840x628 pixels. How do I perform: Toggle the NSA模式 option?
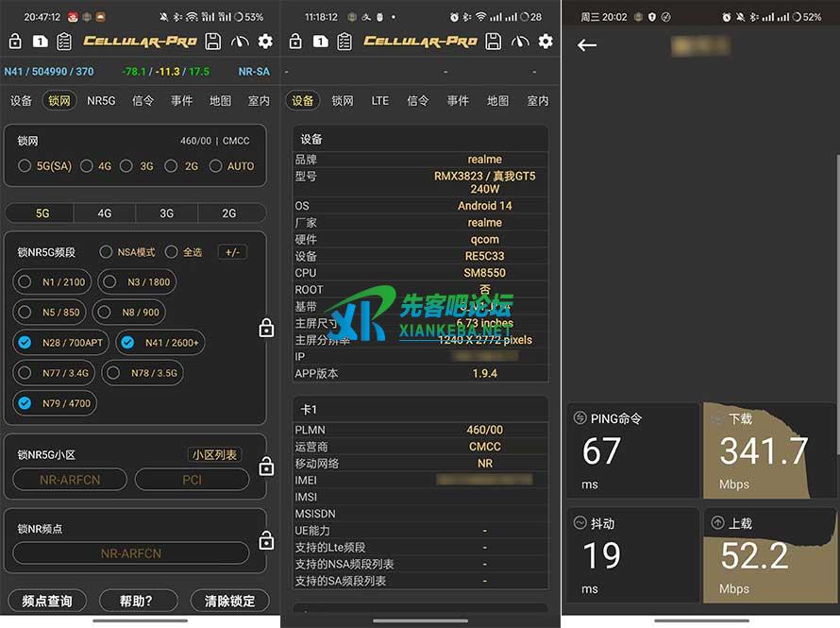[107, 252]
